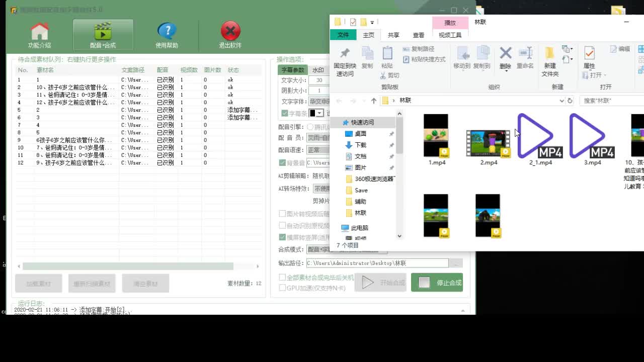Select the 3.mp4 file icon
Image resolution: width=644 pixels, height=362 pixels.
click(592, 136)
